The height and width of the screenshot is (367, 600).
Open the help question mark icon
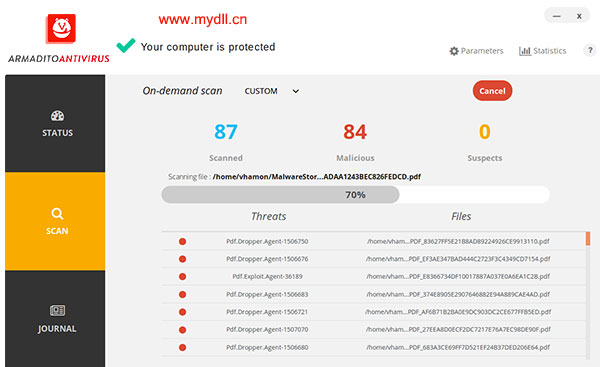coord(590,50)
